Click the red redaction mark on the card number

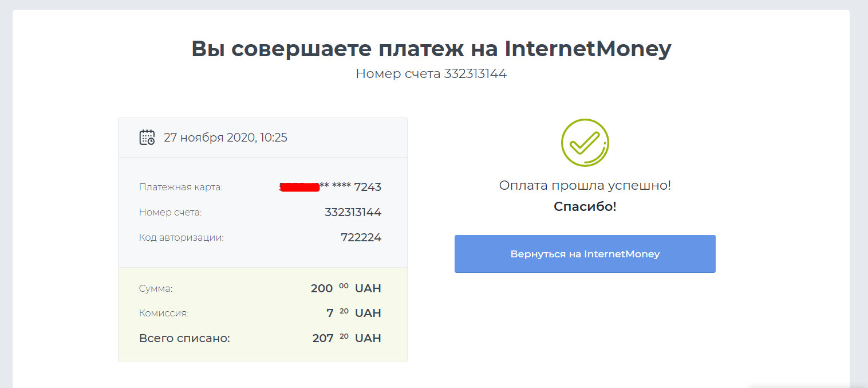click(x=299, y=187)
